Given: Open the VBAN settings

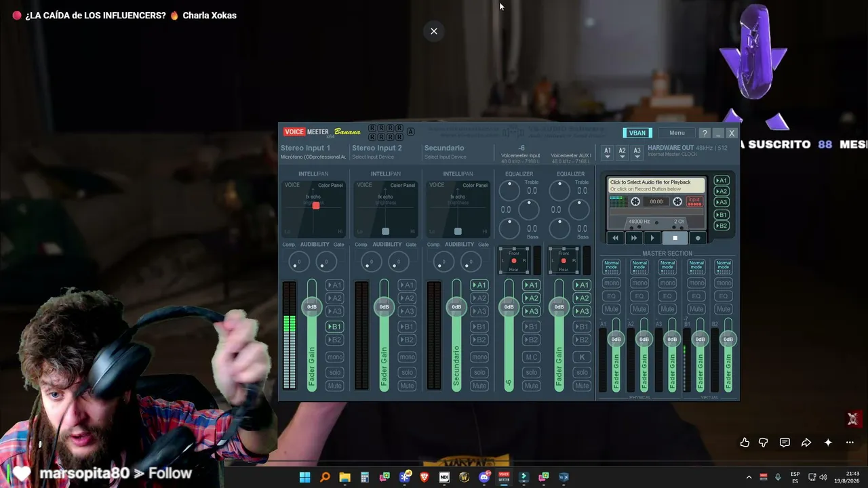Looking at the screenshot, I should [x=637, y=133].
